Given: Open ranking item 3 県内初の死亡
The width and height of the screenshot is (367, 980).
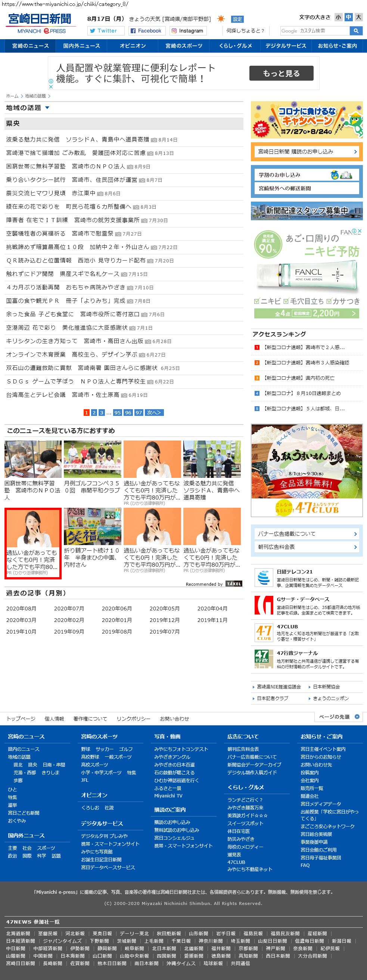Looking at the screenshot, I should coord(298,378).
